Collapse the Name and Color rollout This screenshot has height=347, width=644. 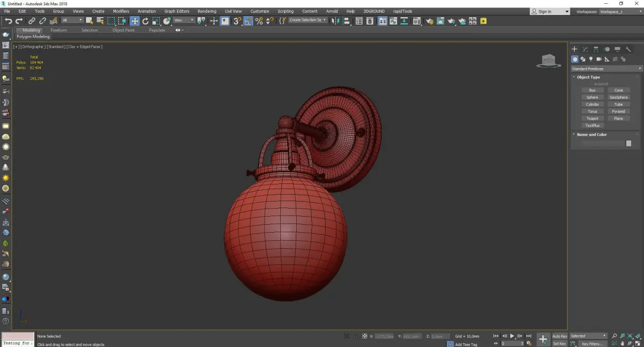(591, 135)
